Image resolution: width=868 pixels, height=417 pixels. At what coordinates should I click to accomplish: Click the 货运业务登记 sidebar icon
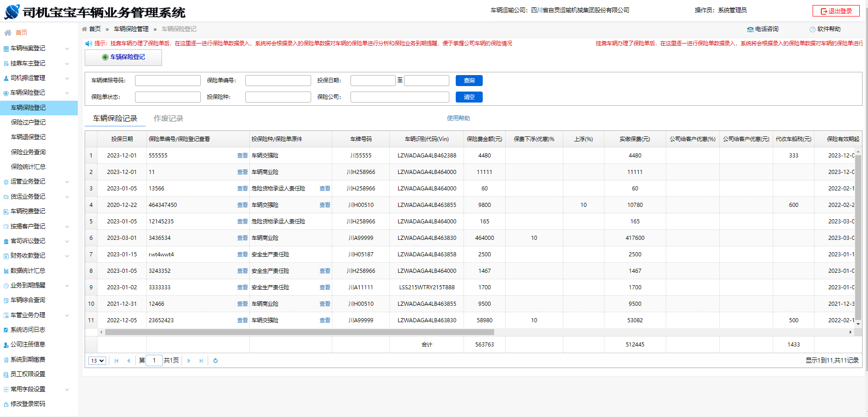(6, 197)
